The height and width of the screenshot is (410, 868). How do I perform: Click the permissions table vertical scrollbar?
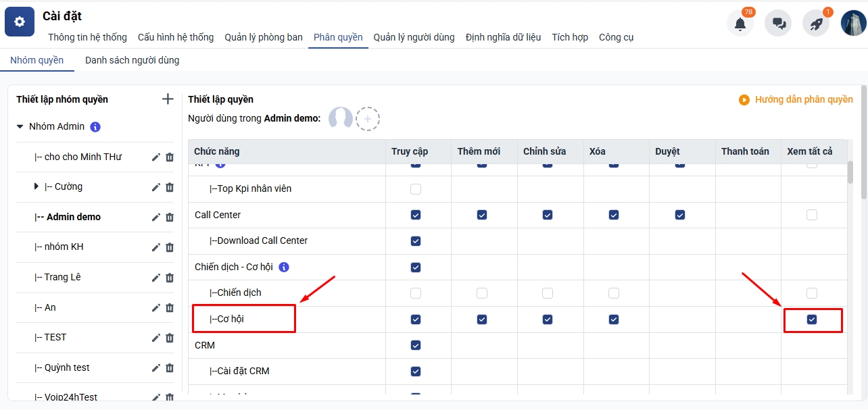click(x=850, y=172)
